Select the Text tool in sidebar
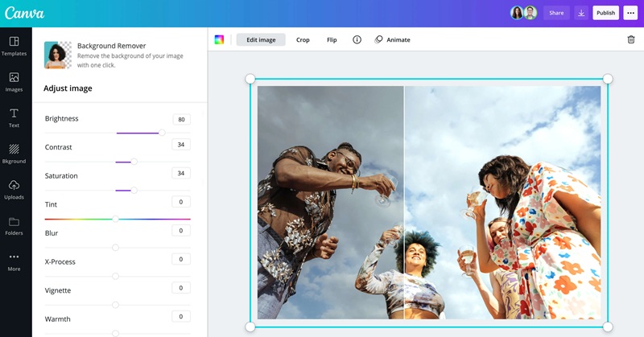The image size is (644, 337). pyautogui.click(x=14, y=118)
